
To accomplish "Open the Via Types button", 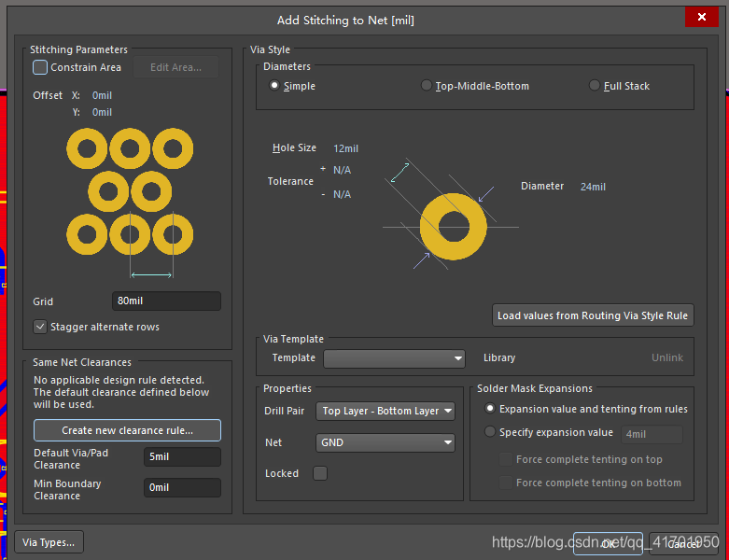I will pyautogui.click(x=49, y=542).
